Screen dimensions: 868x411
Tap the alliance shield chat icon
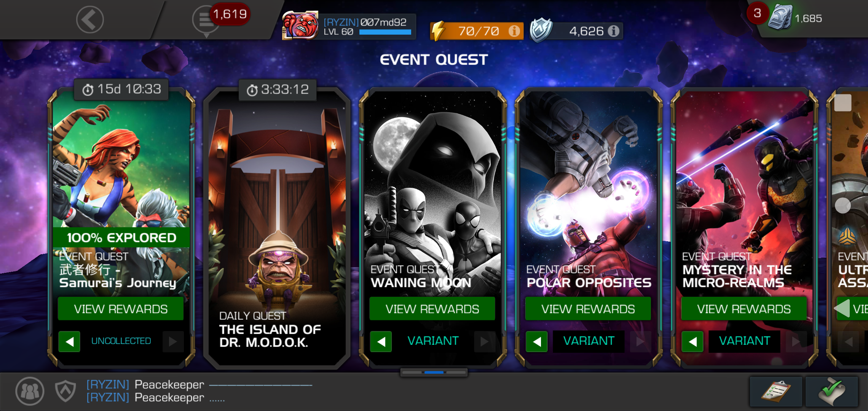65,391
